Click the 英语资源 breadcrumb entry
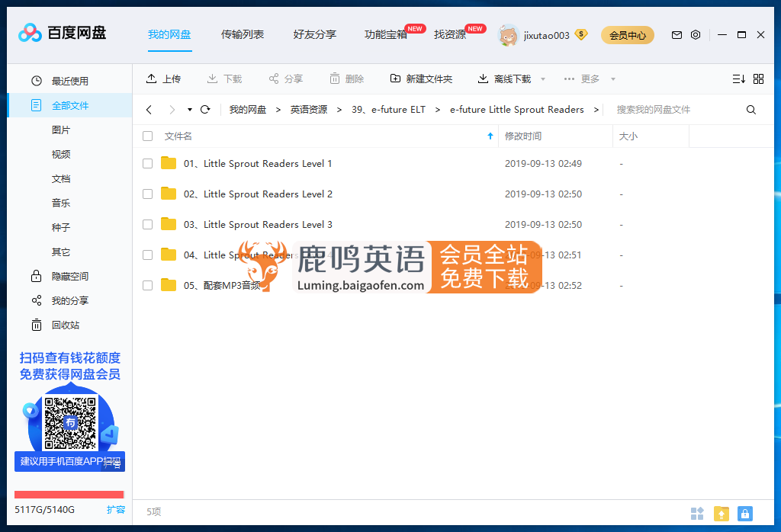The height and width of the screenshot is (532, 781). tap(310, 109)
